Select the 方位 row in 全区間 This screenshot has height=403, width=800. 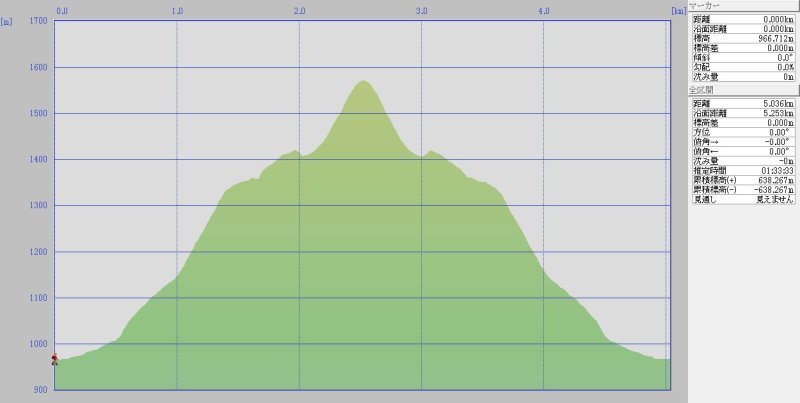(x=744, y=132)
